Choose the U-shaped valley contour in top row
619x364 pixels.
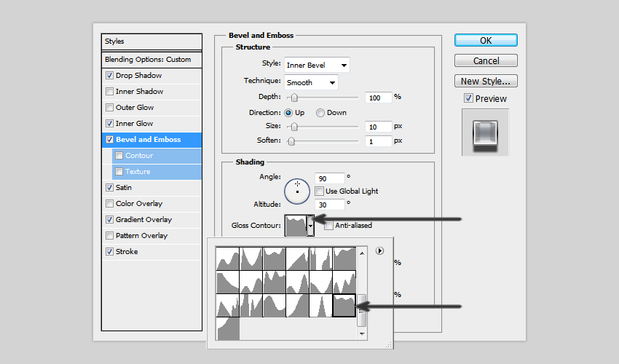[x=251, y=258]
